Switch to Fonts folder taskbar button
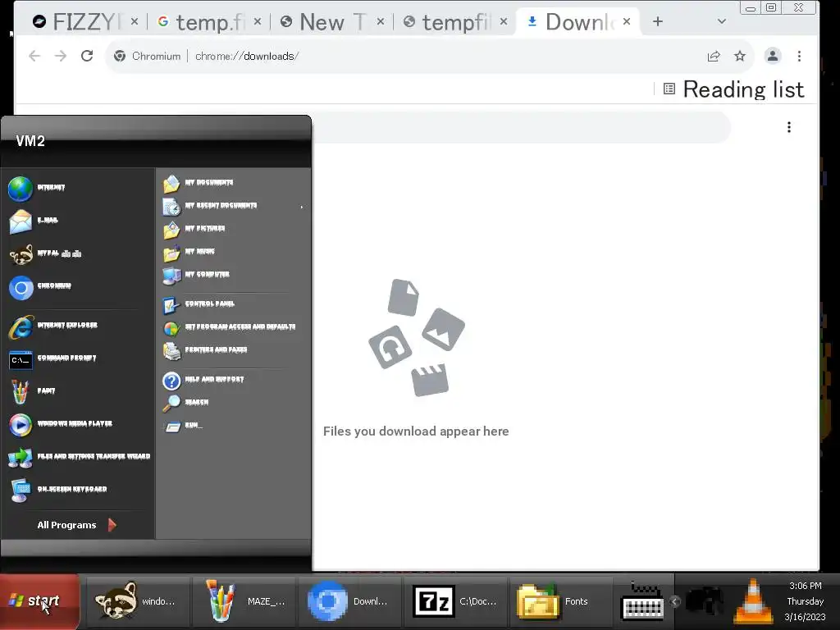Screen dimensions: 840x630 (561, 601)
